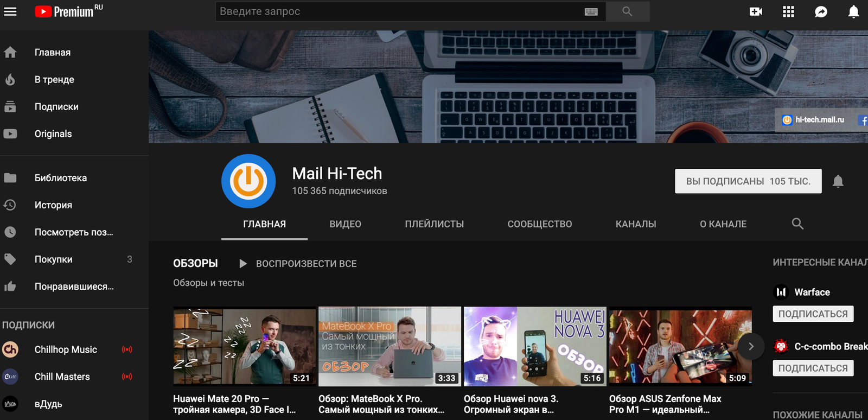Open the hi-tech.mail.ru banner link

pos(813,120)
